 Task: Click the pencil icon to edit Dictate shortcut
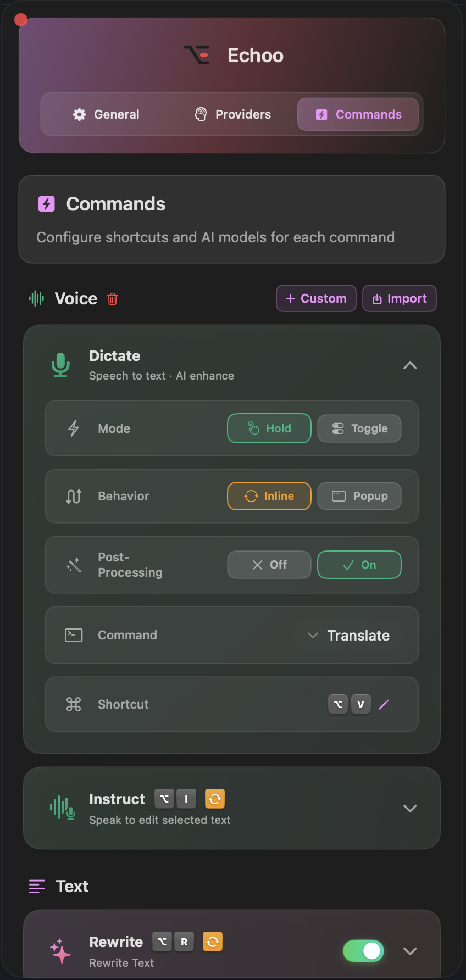pos(384,704)
